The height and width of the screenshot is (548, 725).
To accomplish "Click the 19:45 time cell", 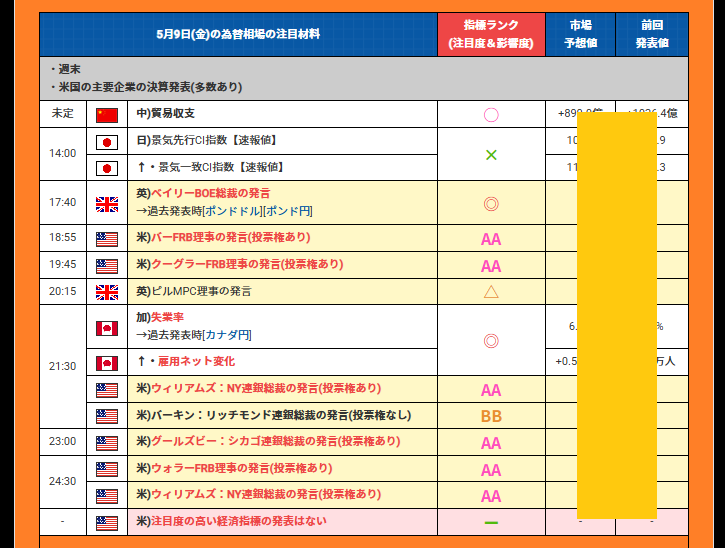I will pyautogui.click(x=63, y=265).
